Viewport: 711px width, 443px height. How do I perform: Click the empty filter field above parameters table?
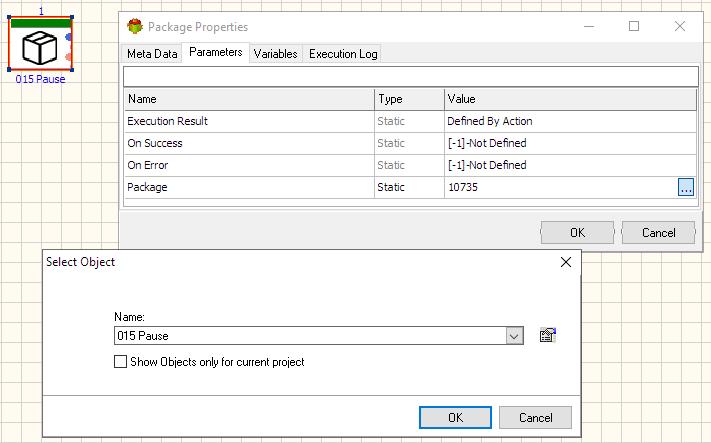(411, 77)
